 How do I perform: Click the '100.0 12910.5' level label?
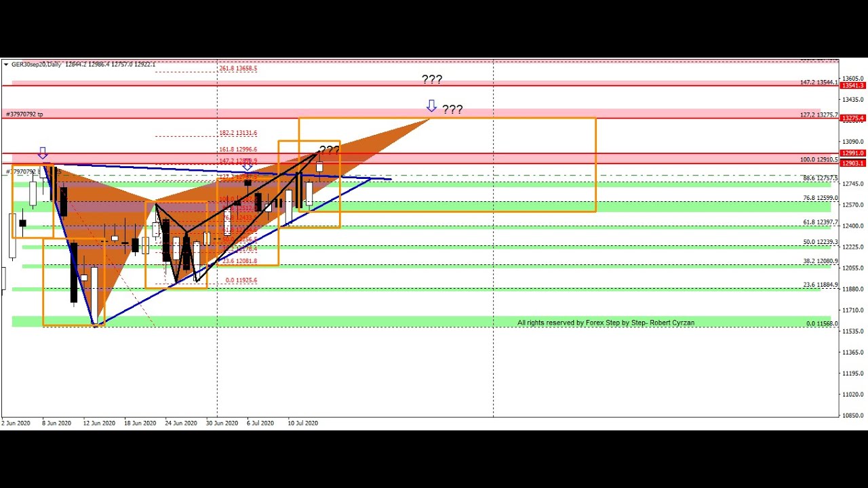click(x=819, y=160)
